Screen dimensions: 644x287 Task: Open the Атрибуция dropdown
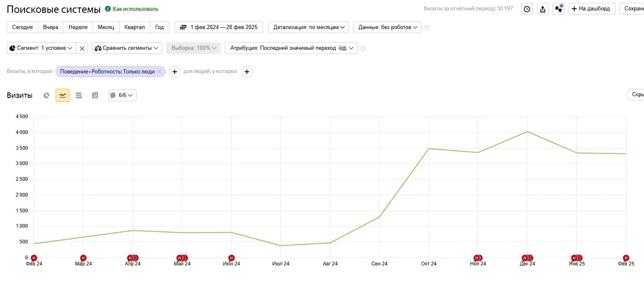tap(291, 48)
